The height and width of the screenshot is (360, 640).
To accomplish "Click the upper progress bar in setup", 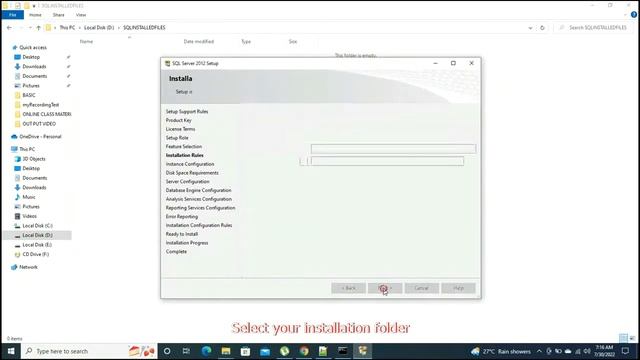I will pos(393,149).
